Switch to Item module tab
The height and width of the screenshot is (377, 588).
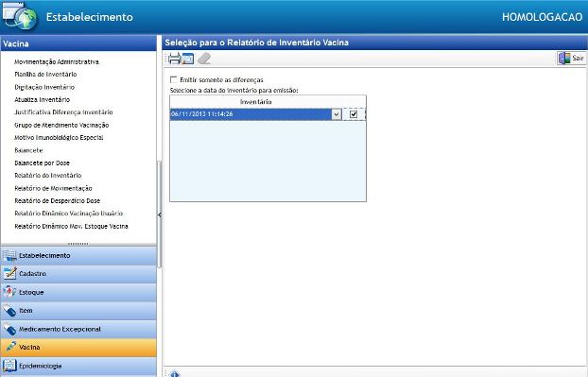[78, 311]
